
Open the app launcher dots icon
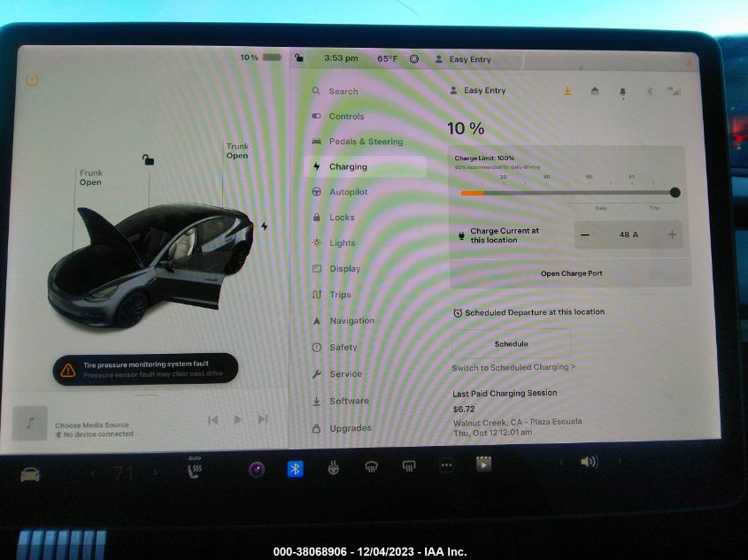[446, 465]
